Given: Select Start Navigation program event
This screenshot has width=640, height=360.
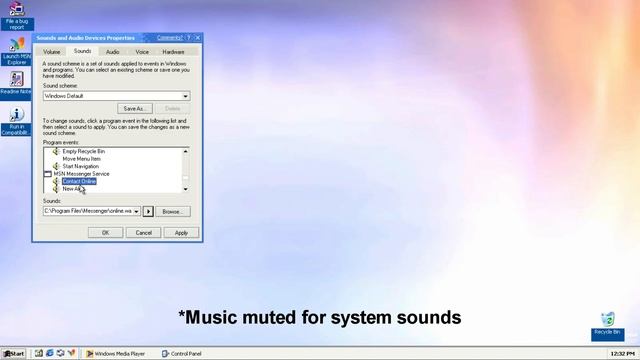Looking at the screenshot, I should 80,167.
